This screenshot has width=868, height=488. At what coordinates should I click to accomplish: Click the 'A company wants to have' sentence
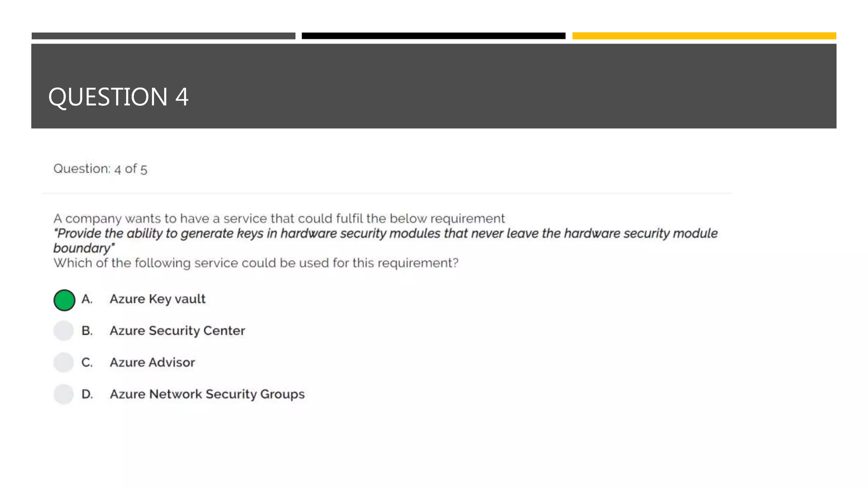279,219
